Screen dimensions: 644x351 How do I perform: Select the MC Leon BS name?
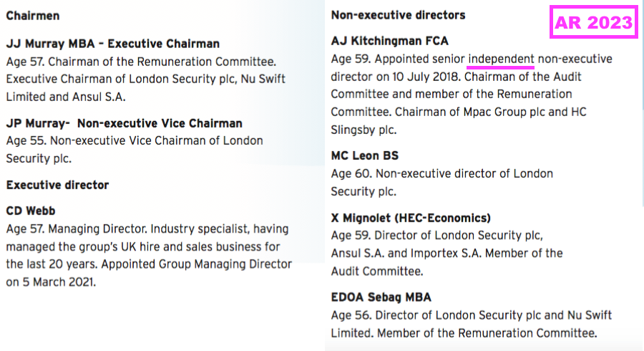coord(365,155)
